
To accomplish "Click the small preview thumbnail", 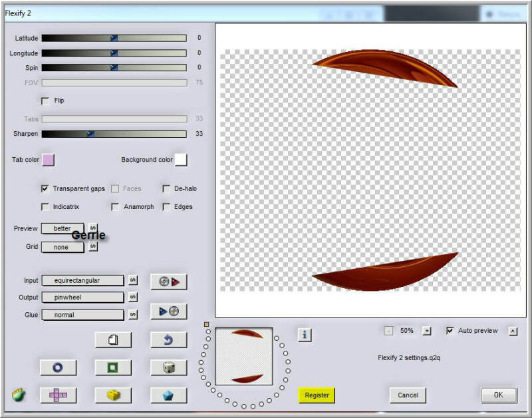I will [243, 356].
